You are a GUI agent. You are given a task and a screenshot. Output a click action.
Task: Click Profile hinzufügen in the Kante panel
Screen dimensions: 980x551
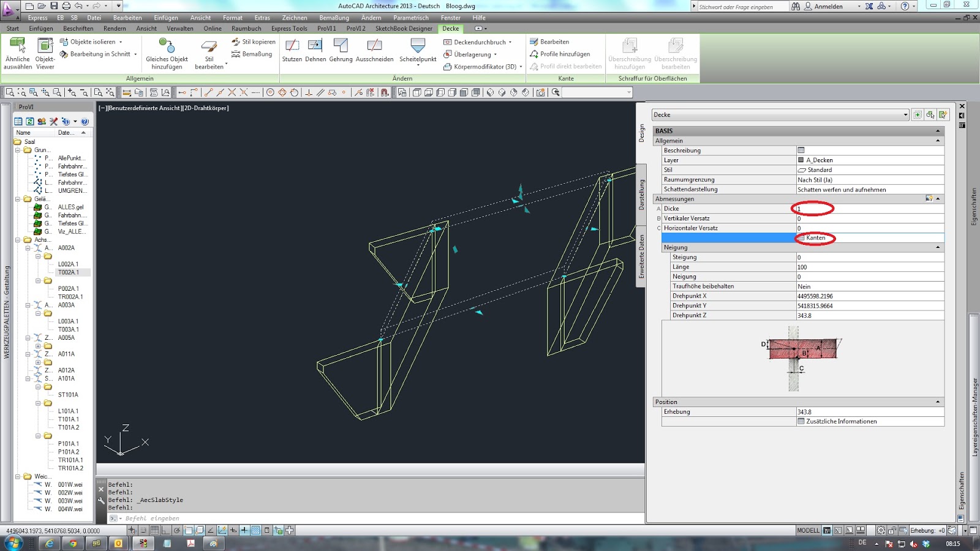coord(564,54)
